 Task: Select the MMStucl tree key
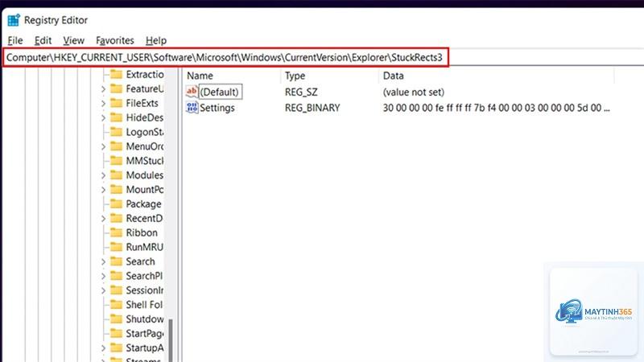click(145, 161)
